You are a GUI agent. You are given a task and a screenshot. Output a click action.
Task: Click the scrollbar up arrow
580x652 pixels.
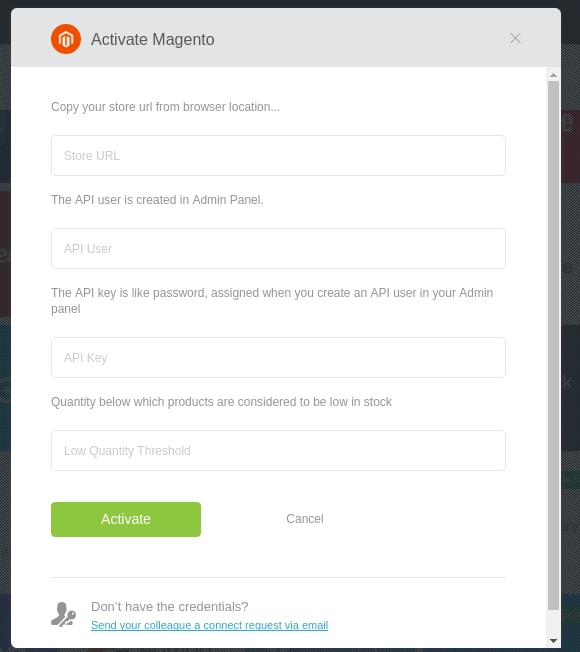(553, 75)
